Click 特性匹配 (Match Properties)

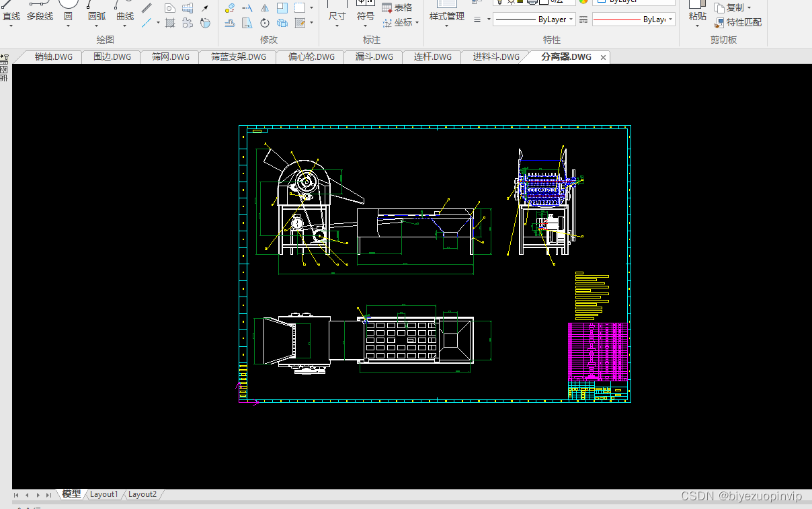click(x=739, y=23)
